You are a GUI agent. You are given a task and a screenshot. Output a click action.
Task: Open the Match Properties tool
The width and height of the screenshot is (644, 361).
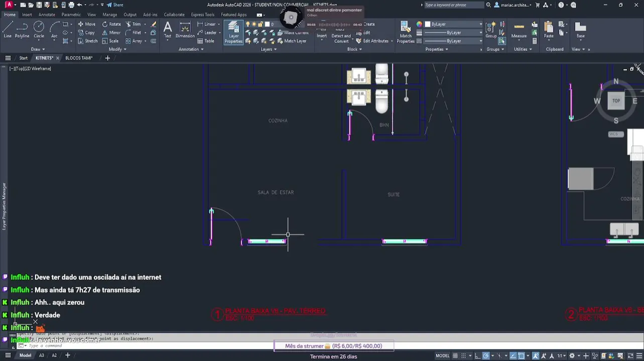(x=406, y=32)
